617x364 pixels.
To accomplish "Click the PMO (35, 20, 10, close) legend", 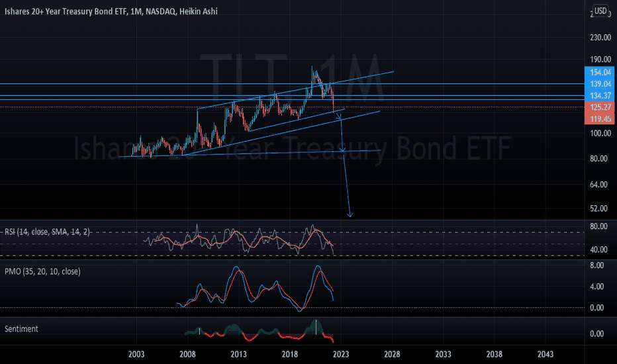I will click(x=42, y=271).
